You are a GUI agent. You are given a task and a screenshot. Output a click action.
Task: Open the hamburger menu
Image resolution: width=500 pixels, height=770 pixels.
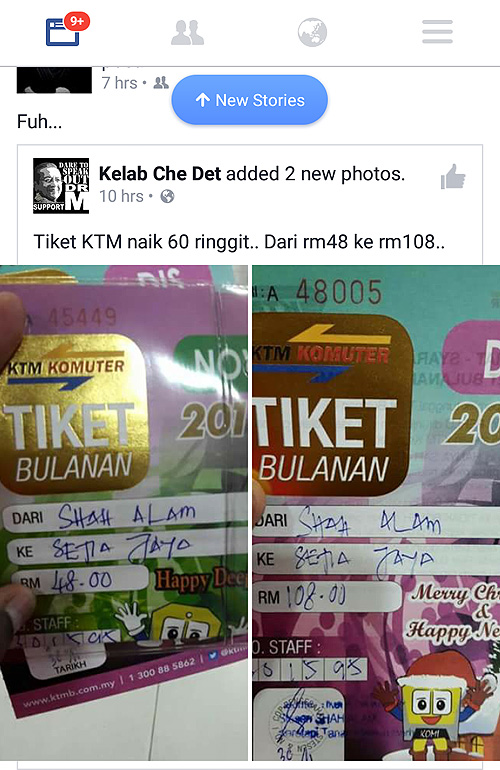pos(437,32)
